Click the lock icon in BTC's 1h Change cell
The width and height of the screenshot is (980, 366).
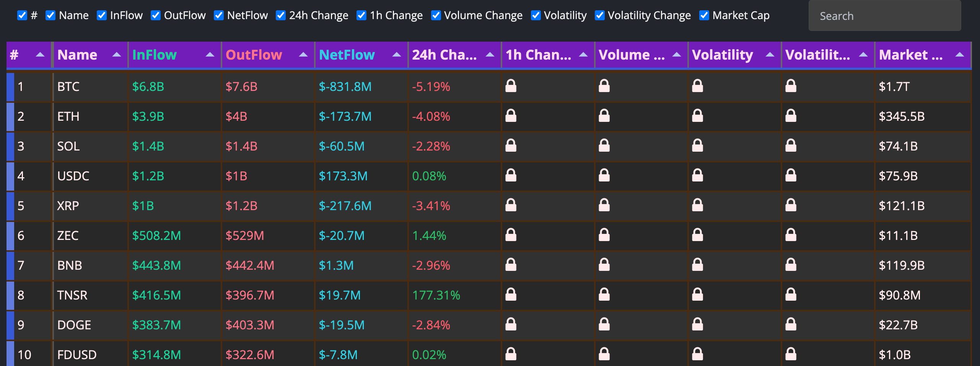point(511,86)
